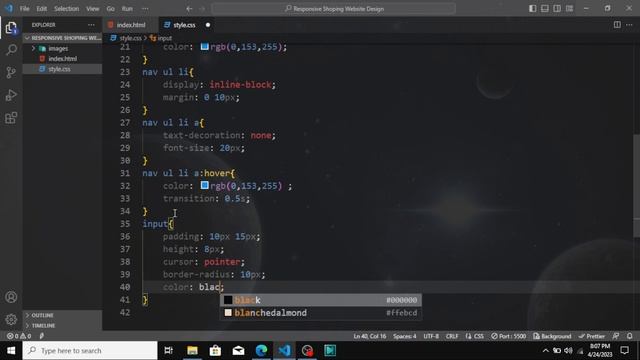Open the Manage gear icon

point(11,319)
